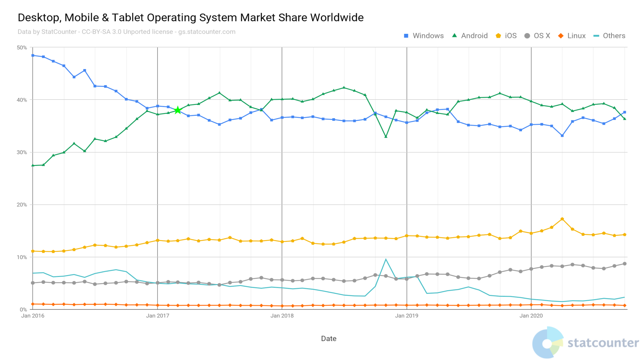Click the teal dash Others legend marker
The image size is (644, 362).
coord(596,36)
